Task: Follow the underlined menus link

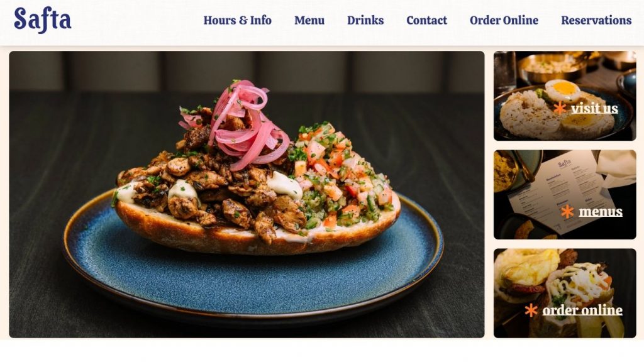Action: pyautogui.click(x=601, y=212)
